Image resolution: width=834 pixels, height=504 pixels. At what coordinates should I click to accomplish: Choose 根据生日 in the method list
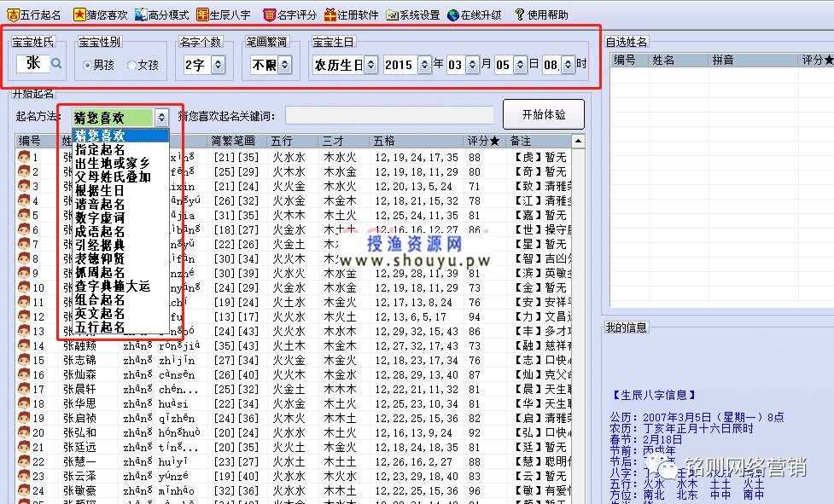(120, 190)
